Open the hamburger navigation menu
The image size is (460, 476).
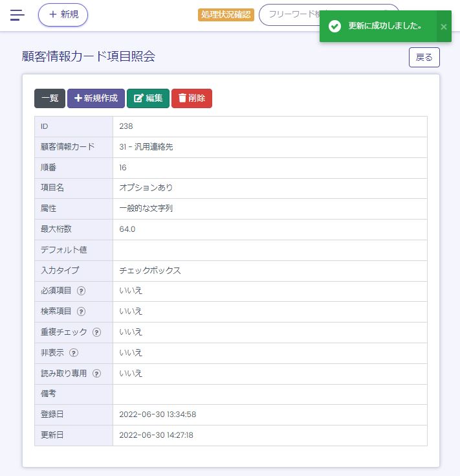[x=17, y=15]
